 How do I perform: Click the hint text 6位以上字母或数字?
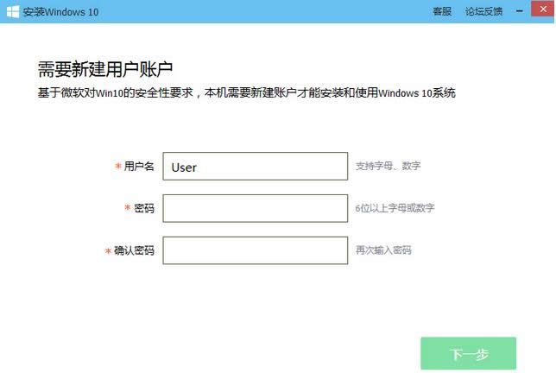pos(395,208)
